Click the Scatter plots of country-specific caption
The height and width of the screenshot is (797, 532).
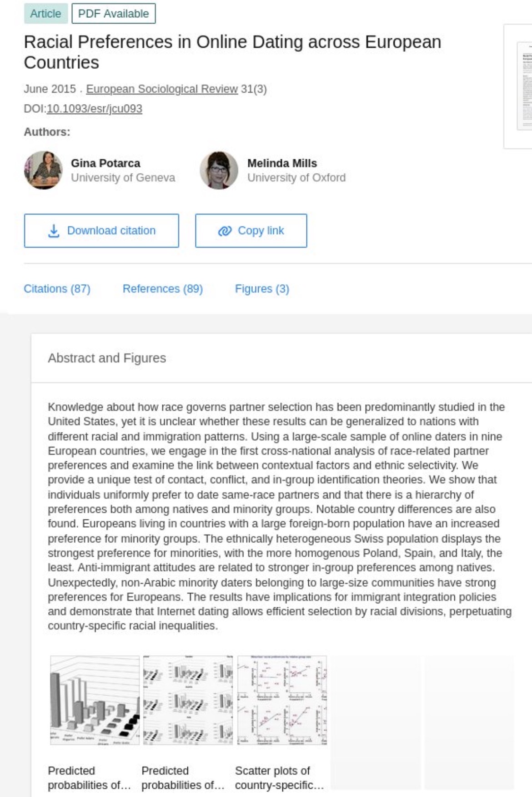[x=279, y=778]
